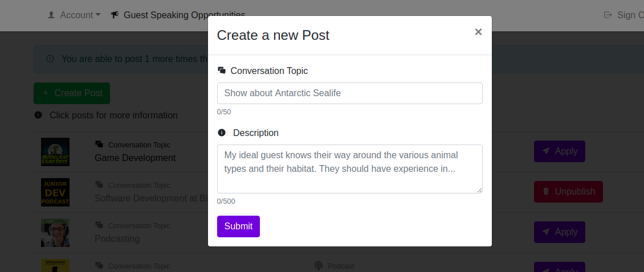Open Guest Speaking Opportunities page
The height and width of the screenshot is (272, 644).
tap(184, 15)
